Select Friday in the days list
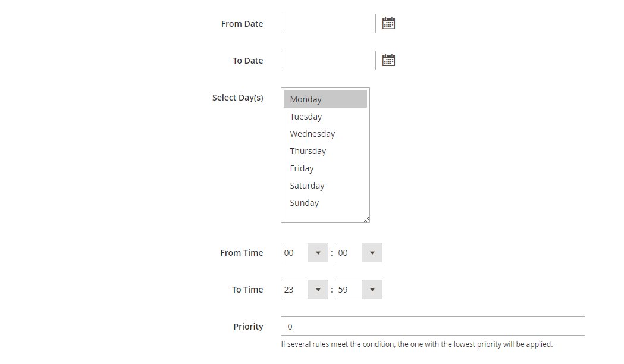This screenshot has height=364, width=624. [x=325, y=168]
